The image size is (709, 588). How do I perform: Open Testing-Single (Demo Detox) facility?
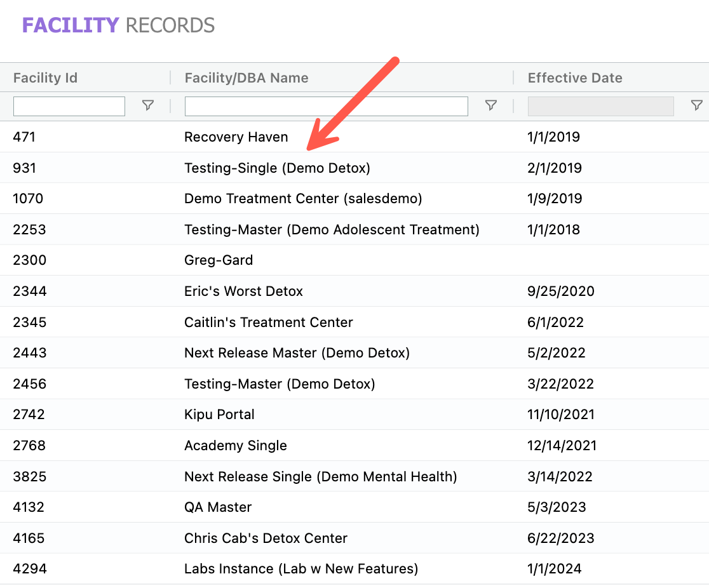tap(277, 168)
